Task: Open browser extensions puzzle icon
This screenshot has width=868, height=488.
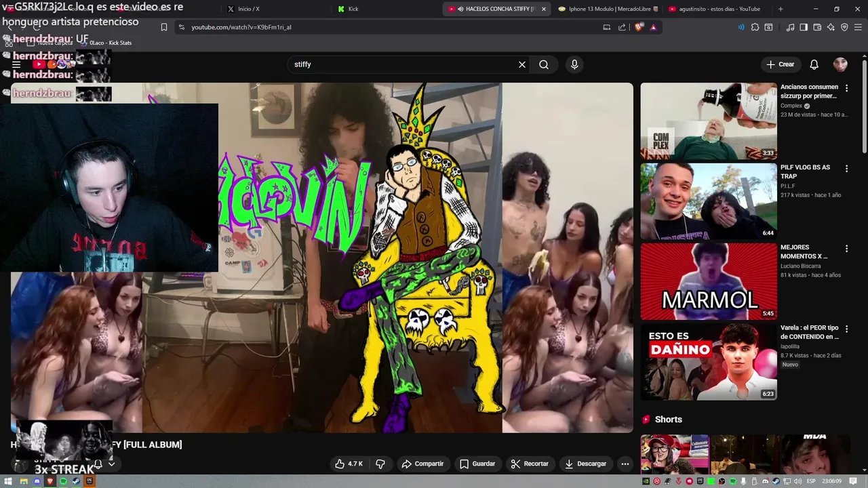Action: tap(755, 27)
